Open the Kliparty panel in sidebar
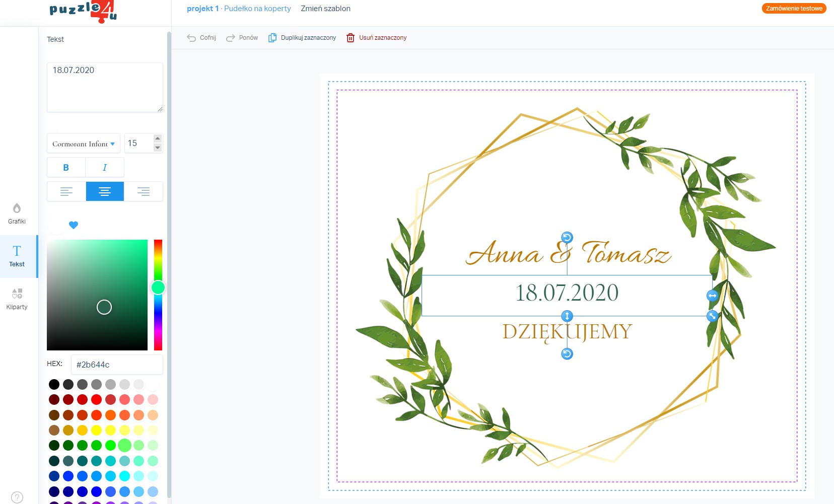834x504 pixels. point(17,299)
